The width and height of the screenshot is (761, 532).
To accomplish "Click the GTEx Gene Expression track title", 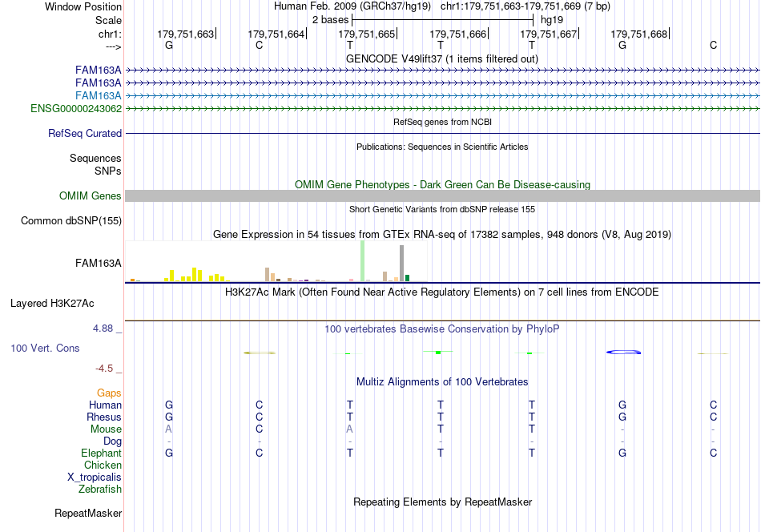I will (x=442, y=235).
